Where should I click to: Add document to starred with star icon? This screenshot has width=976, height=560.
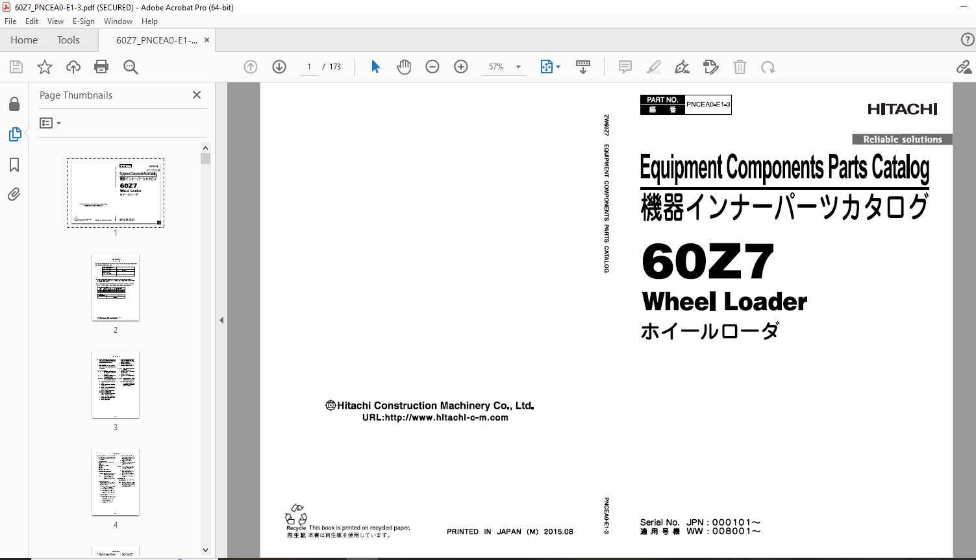(45, 67)
